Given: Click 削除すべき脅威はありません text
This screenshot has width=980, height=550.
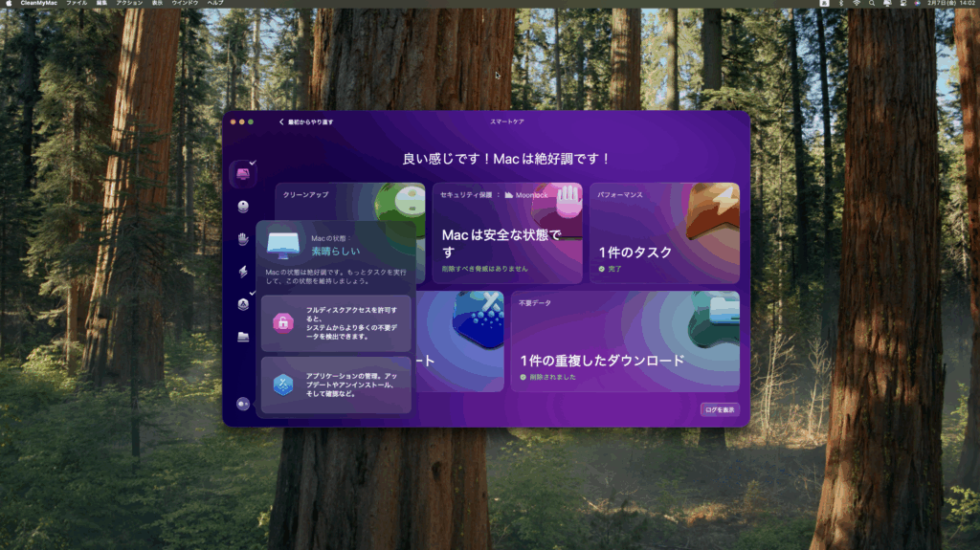Looking at the screenshot, I should 484,269.
